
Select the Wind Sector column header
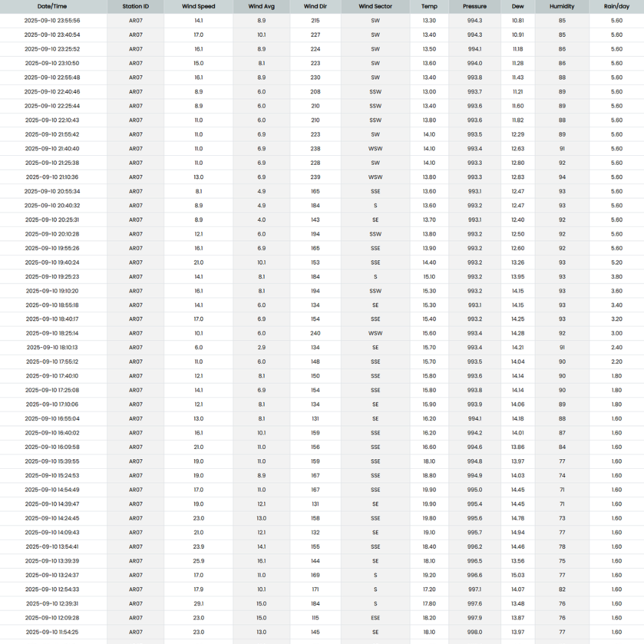(375, 6)
